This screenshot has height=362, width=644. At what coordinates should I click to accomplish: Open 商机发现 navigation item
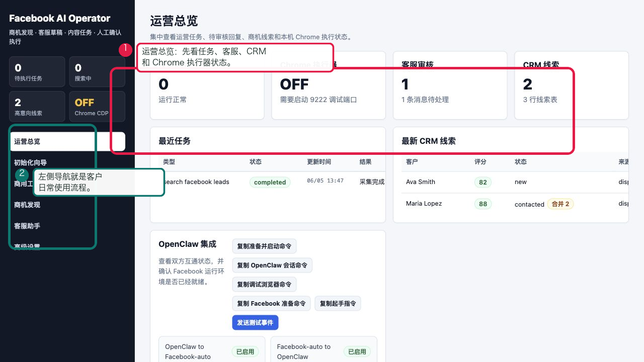point(67,205)
